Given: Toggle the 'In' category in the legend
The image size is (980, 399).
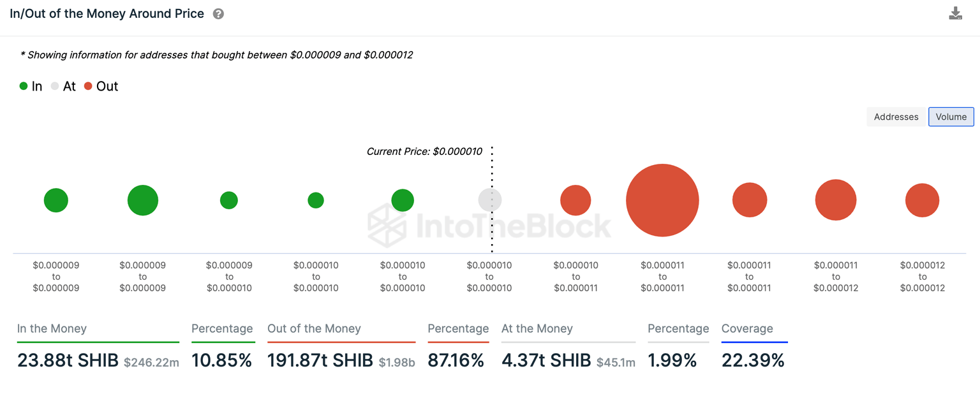Looking at the screenshot, I should [31, 85].
